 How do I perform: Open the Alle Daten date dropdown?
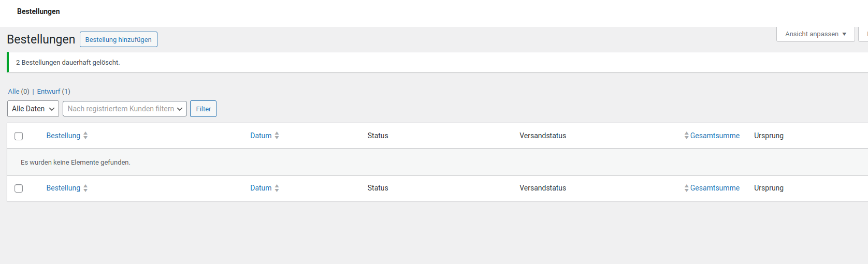(x=33, y=109)
